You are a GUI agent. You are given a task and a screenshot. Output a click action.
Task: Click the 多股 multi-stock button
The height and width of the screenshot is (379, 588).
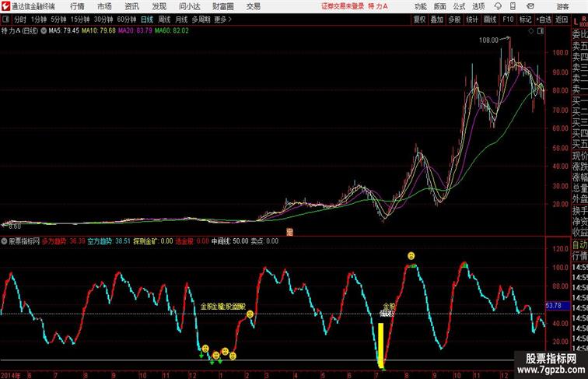pos(454,19)
